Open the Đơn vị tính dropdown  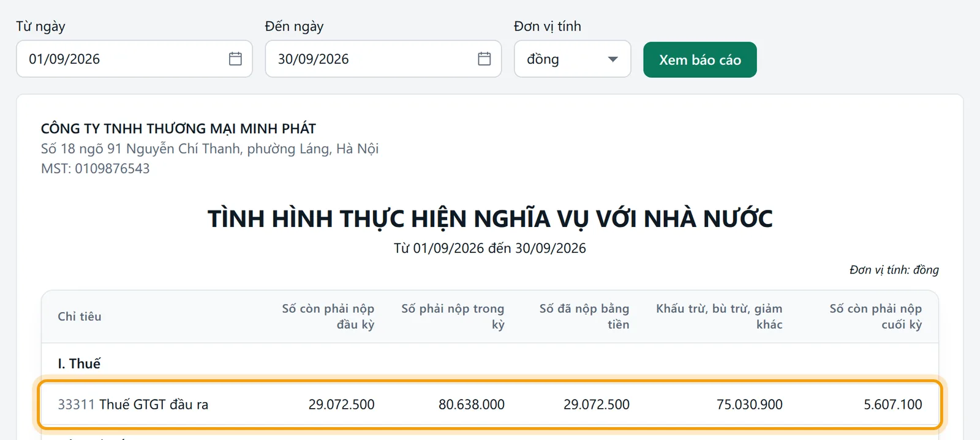pyautogui.click(x=572, y=59)
